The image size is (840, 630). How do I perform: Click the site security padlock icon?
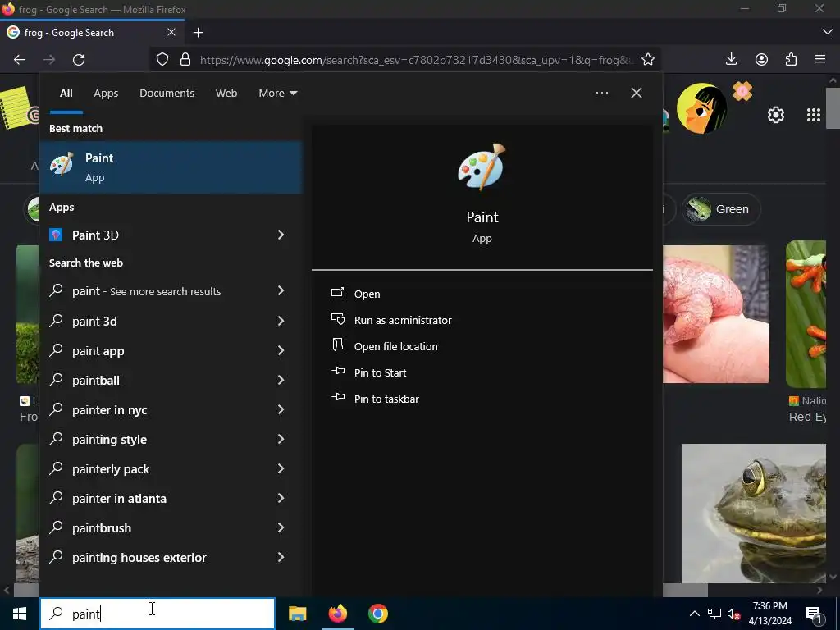[x=185, y=59]
